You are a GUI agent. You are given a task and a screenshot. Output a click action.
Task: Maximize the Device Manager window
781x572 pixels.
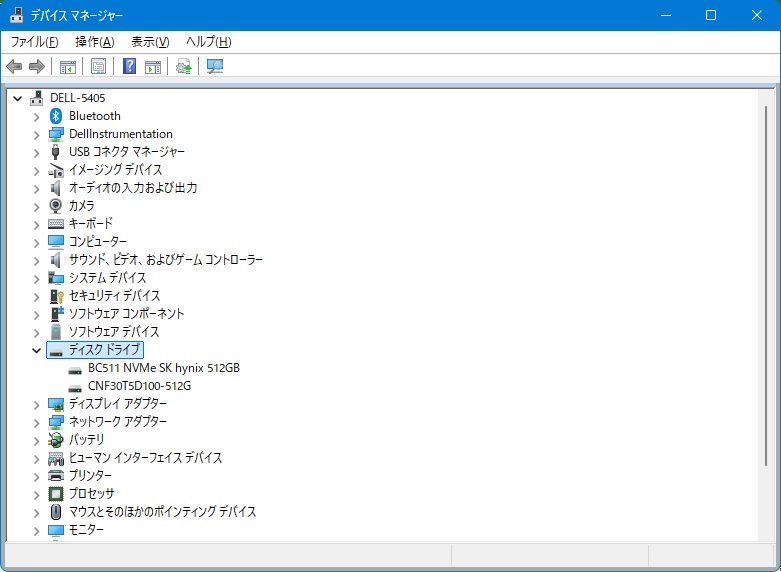[x=711, y=15]
